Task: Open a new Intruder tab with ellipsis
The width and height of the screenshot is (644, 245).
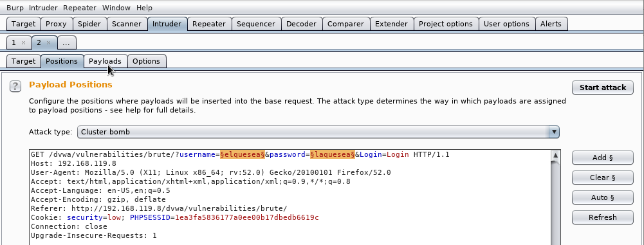Action: [66, 42]
